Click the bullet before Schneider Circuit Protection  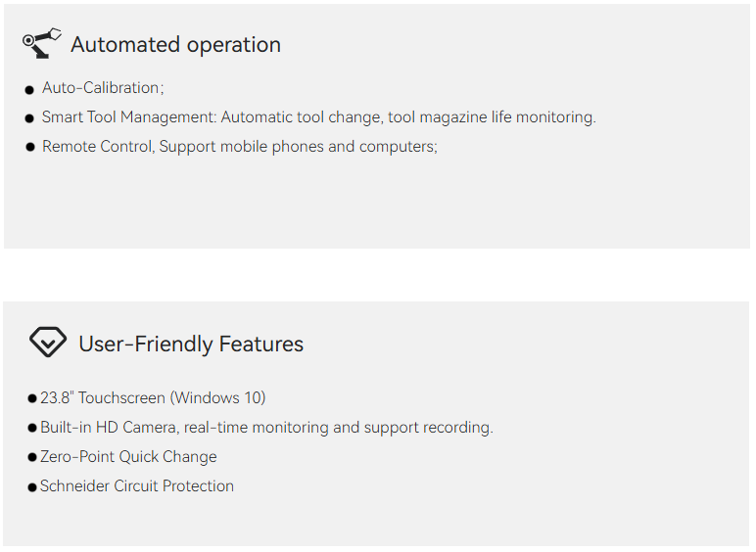click(x=32, y=487)
